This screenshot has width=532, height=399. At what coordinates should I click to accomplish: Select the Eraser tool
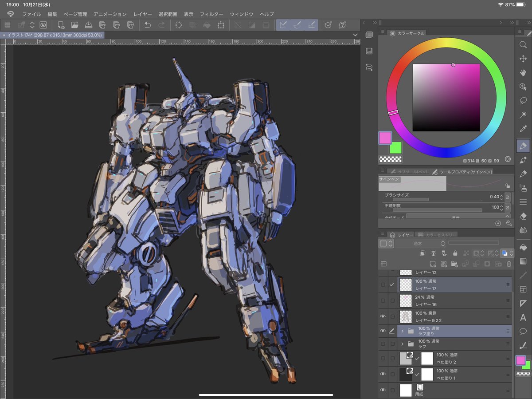pyautogui.click(x=523, y=216)
